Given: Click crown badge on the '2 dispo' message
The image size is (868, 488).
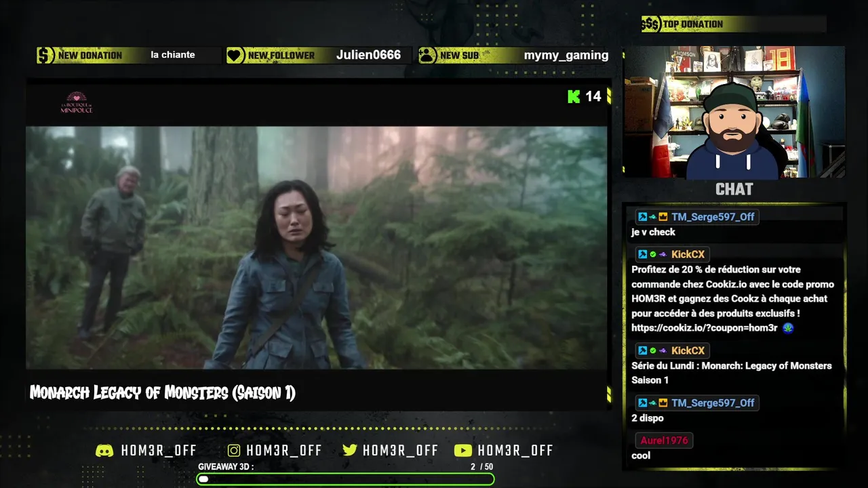Looking at the screenshot, I should tap(663, 403).
